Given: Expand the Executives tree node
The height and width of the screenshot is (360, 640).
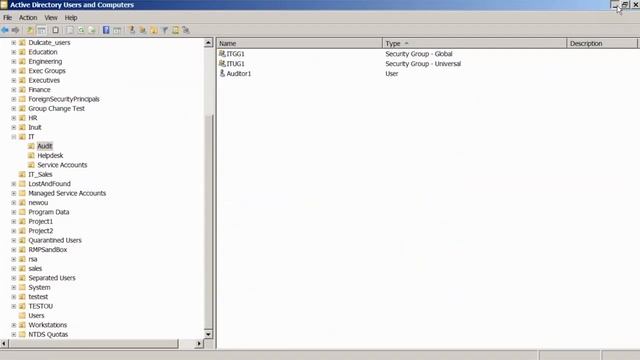Looking at the screenshot, I should pos(14,80).
